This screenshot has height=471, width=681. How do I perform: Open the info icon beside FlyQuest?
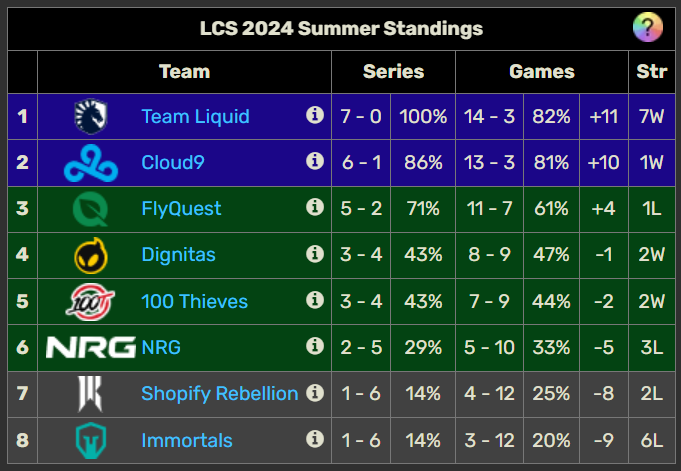(315, 207)
